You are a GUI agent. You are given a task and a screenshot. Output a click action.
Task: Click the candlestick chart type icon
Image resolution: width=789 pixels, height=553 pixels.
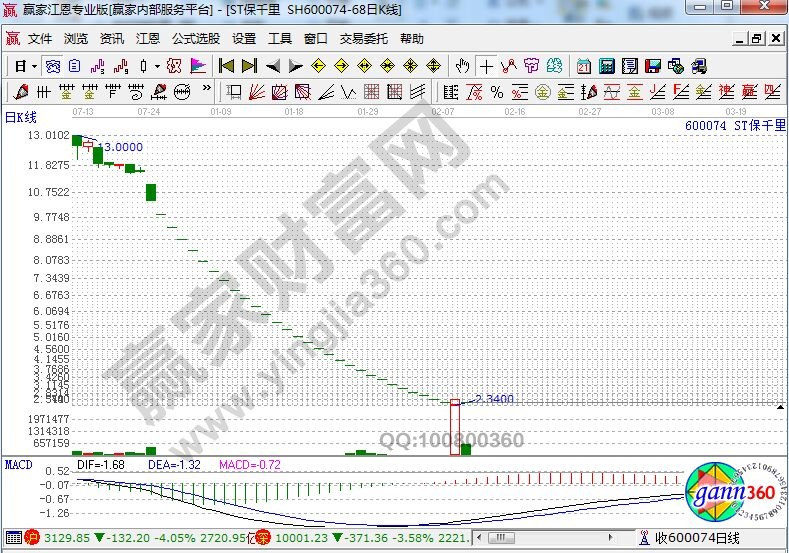[144, 66]
